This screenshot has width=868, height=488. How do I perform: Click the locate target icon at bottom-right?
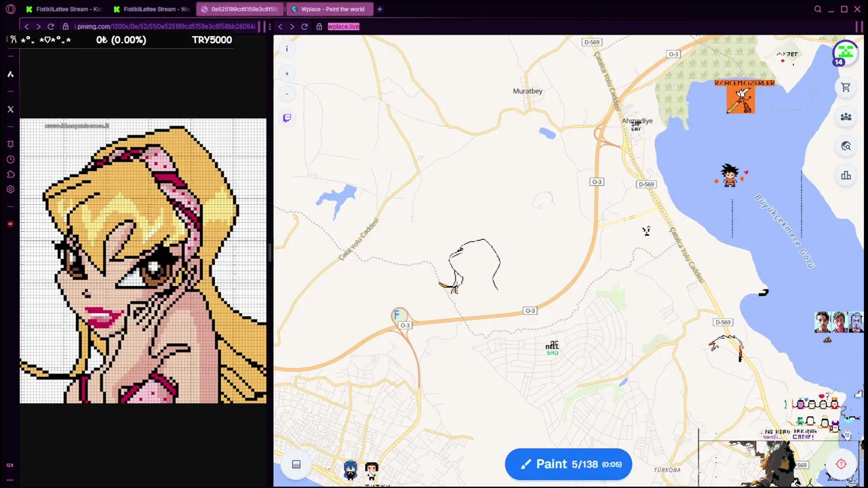pyautogui.click(x=841, y=464)
